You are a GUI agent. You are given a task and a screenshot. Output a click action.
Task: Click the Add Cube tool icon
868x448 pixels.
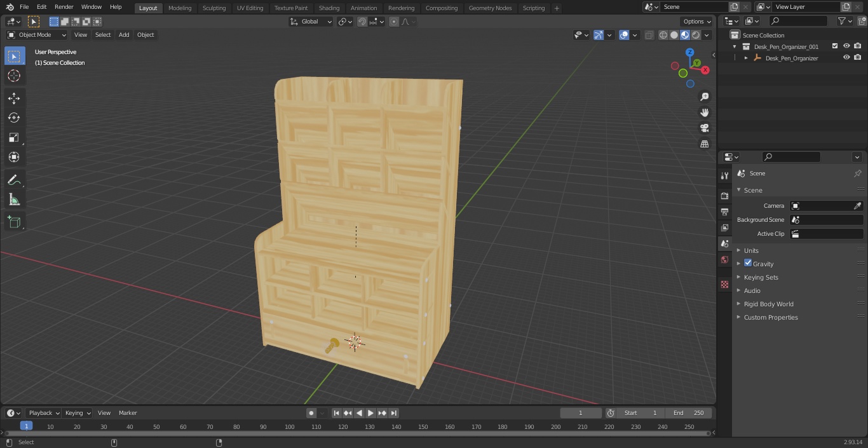(x=14, y=222)
